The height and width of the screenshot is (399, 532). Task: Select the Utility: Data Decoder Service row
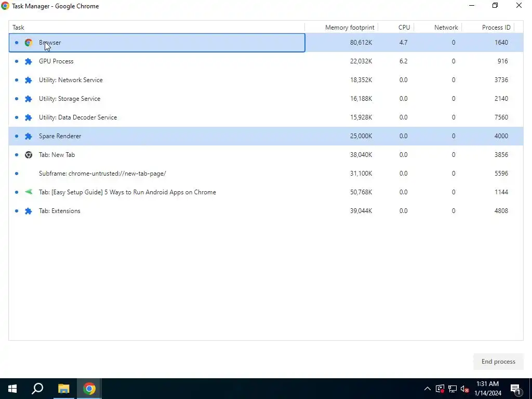[266, 117]
